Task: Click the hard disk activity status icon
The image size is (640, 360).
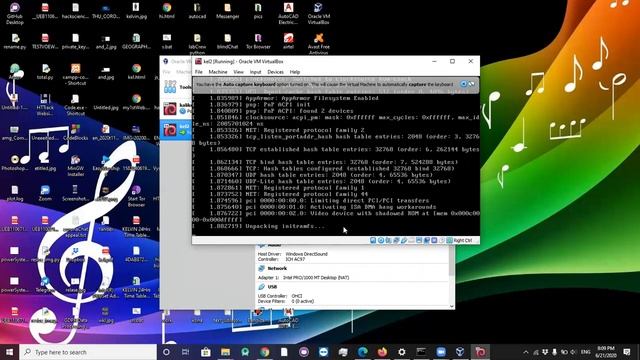Action: 373,240
